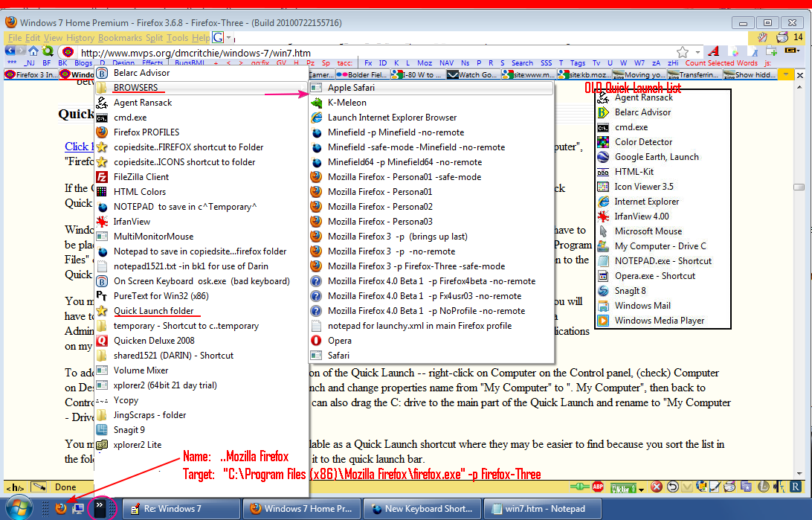Click the Back navigation arrow
Screen dimensions: 812x520
pyautogui.click(x=10, y=51)
